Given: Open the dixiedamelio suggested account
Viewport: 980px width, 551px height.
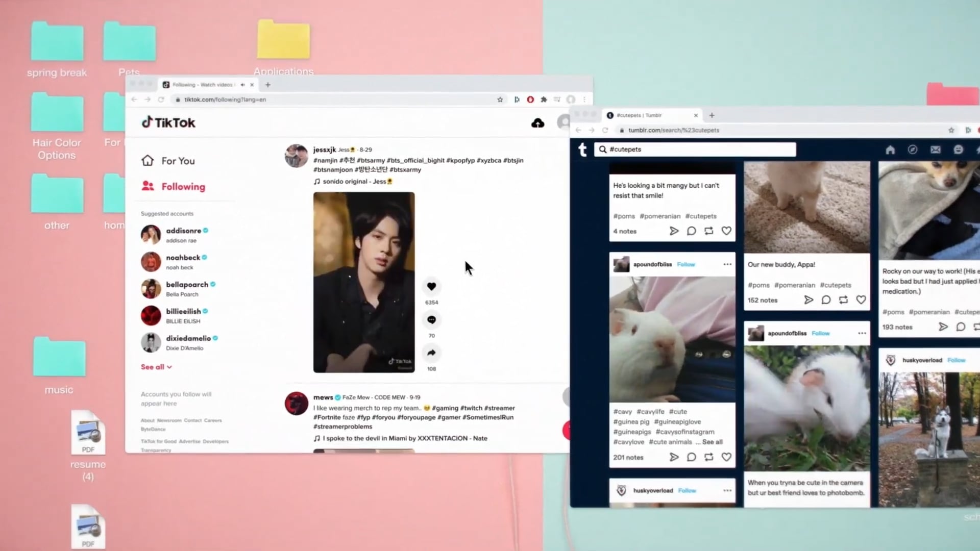Looking at the screenshot, I should [x=180, y=343].
